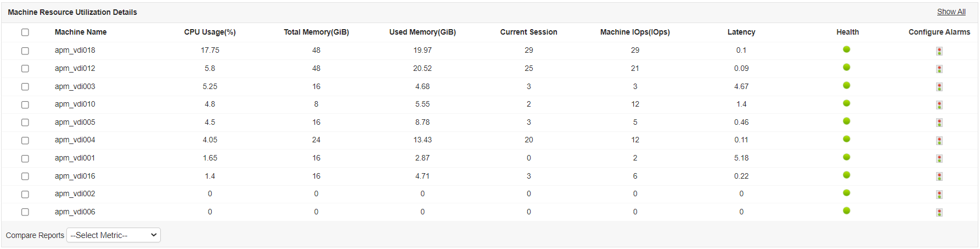Click the Machine IOps(IOps) column header
The height and width of the screenshot is (249, 980).
tap(634, 32)
